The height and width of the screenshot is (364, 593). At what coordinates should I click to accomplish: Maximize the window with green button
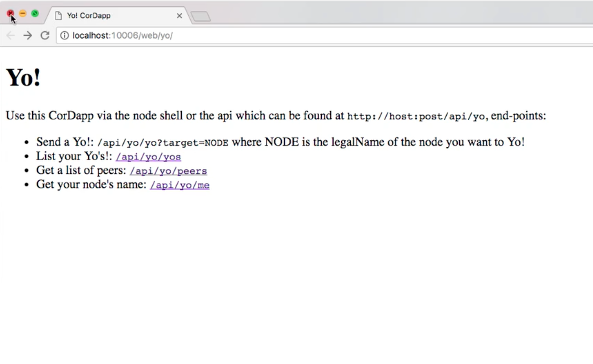pos(35,13)
